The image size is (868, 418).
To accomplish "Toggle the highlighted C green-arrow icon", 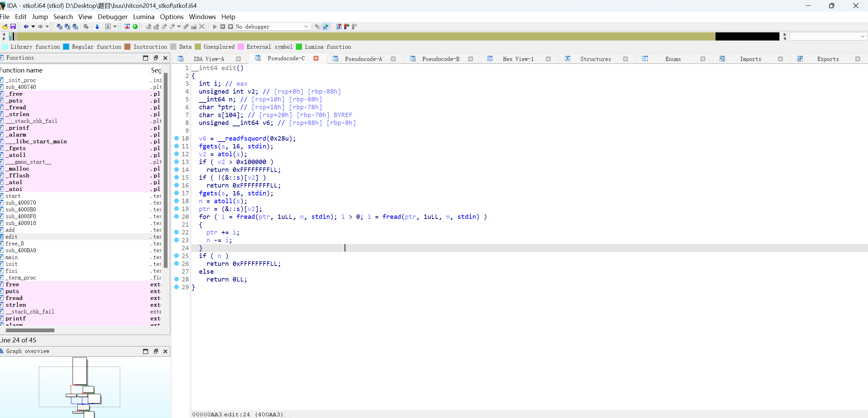I will click(x=326, y=27).
